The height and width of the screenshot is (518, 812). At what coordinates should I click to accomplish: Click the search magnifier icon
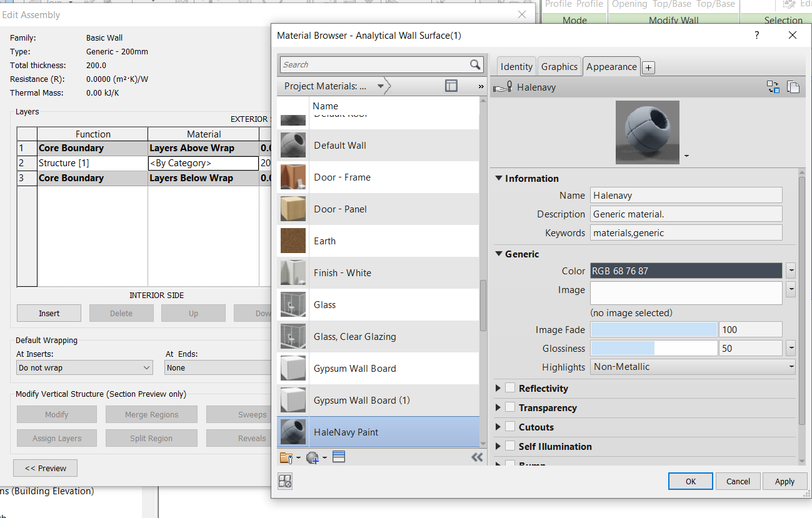click(476, 64)
